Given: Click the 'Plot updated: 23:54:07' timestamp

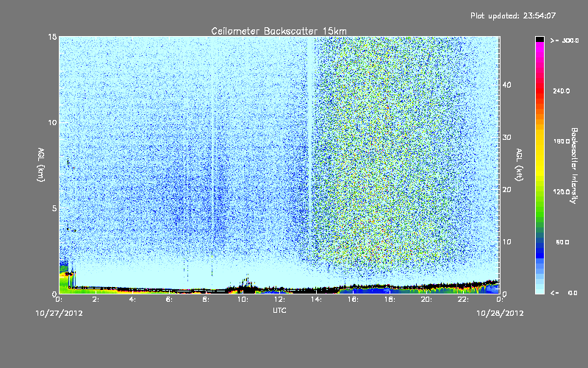Looking at the screenshot, I should [513, 15].
